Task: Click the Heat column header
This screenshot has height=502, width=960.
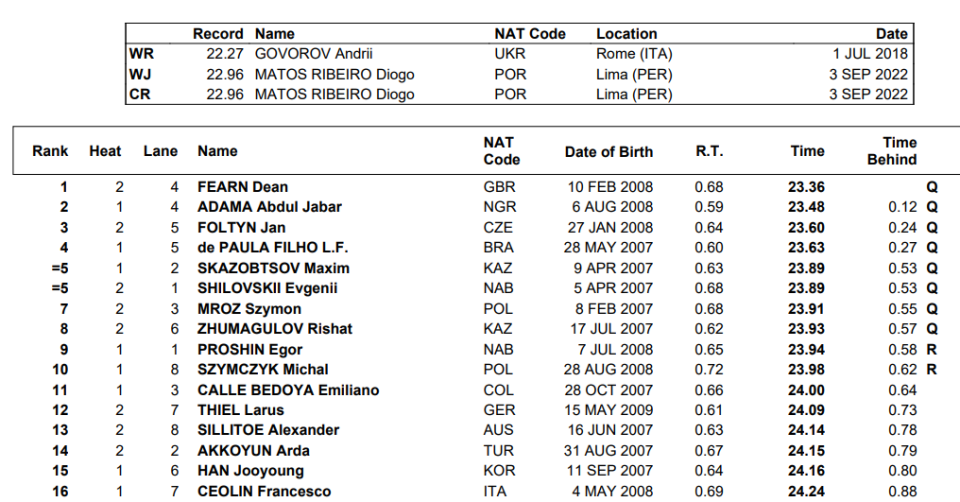Action: tap(105, 151)
